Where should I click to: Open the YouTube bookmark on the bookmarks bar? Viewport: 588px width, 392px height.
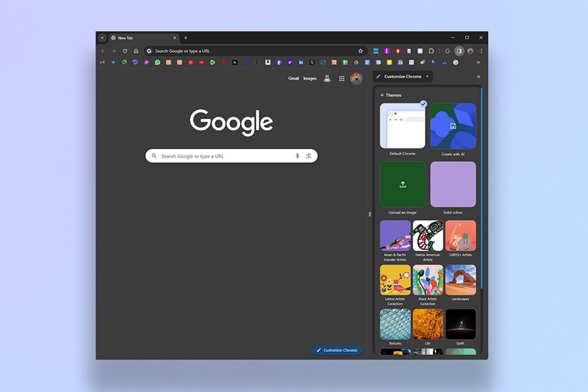[201, 62]
